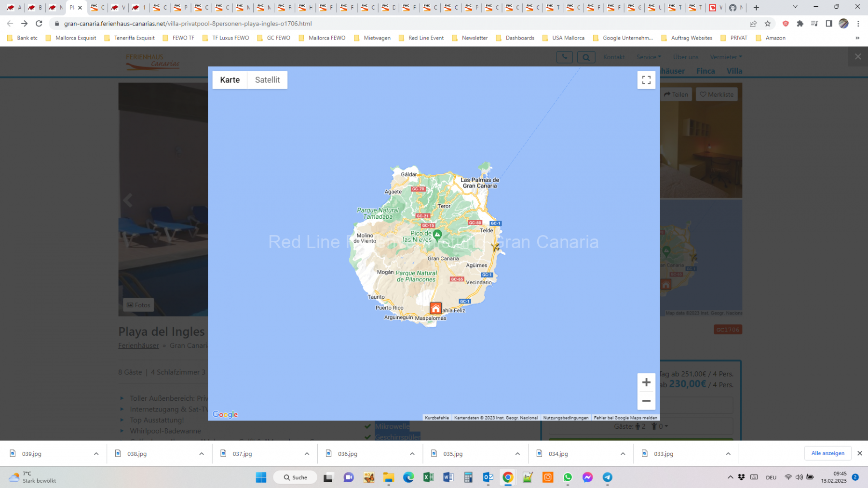Switch map to Satellit view

pos(267,80)
